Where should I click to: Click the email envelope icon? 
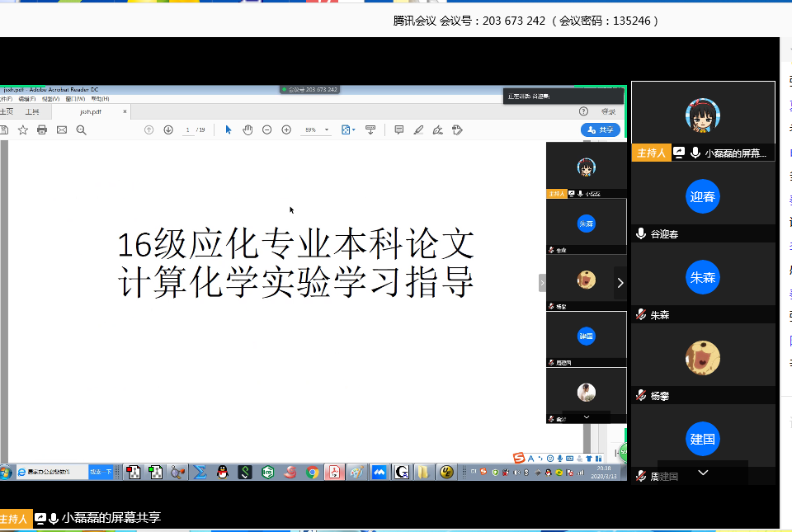pyautogui.click(x=61, y=129)
